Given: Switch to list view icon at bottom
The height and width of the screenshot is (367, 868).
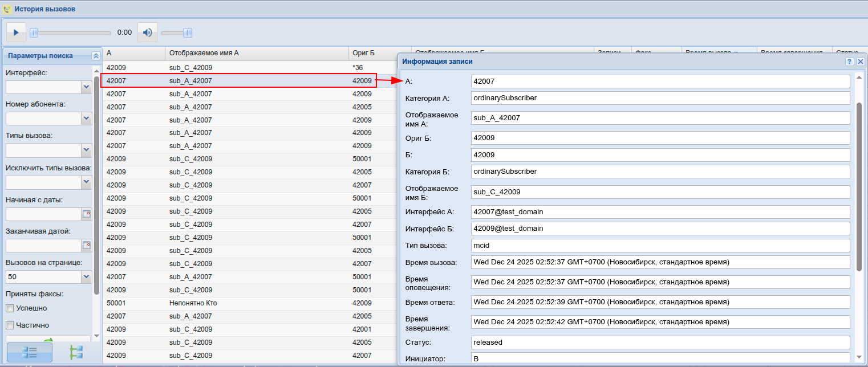Looking at the screenshot, I should point(29,352).
